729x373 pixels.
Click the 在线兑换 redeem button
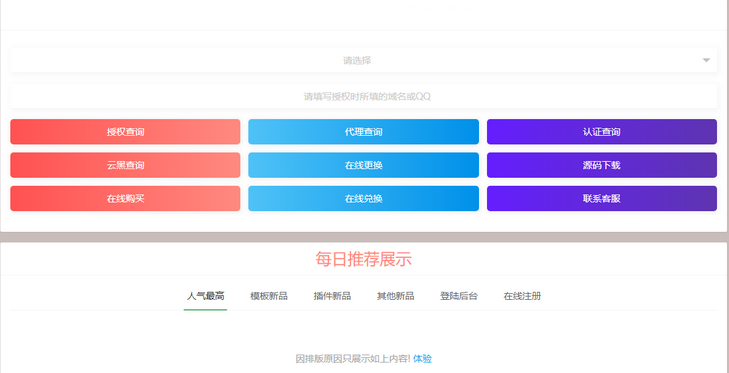[364, 199]
